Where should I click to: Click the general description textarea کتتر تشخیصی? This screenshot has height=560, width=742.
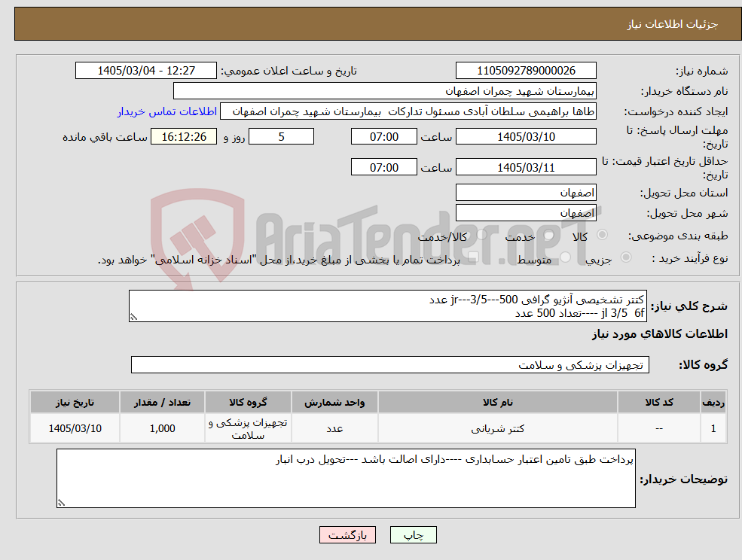tap(387, 306)
